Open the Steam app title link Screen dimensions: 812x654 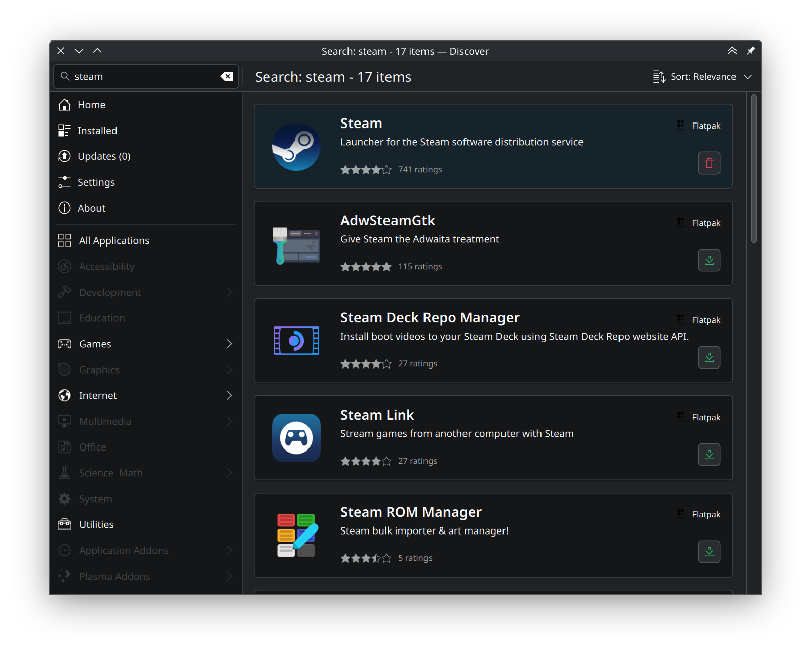coord(361,124)
